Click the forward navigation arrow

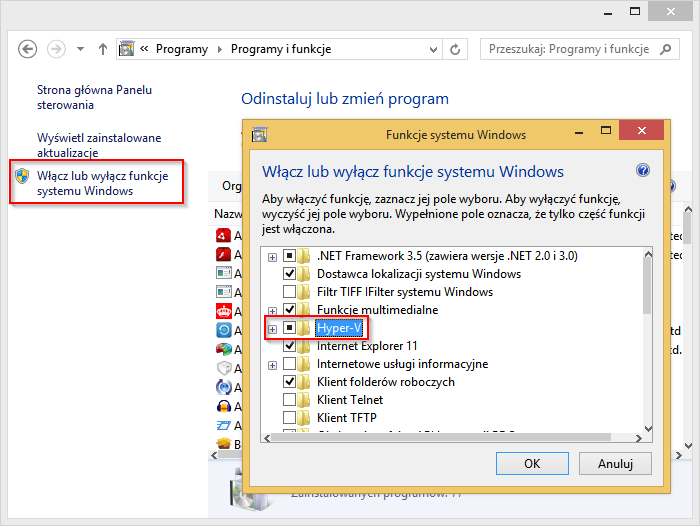56,49
